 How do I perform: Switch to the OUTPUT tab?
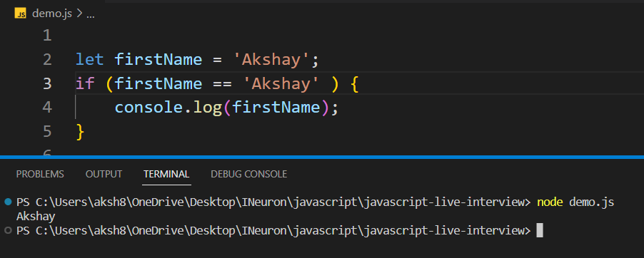[104, 174]
